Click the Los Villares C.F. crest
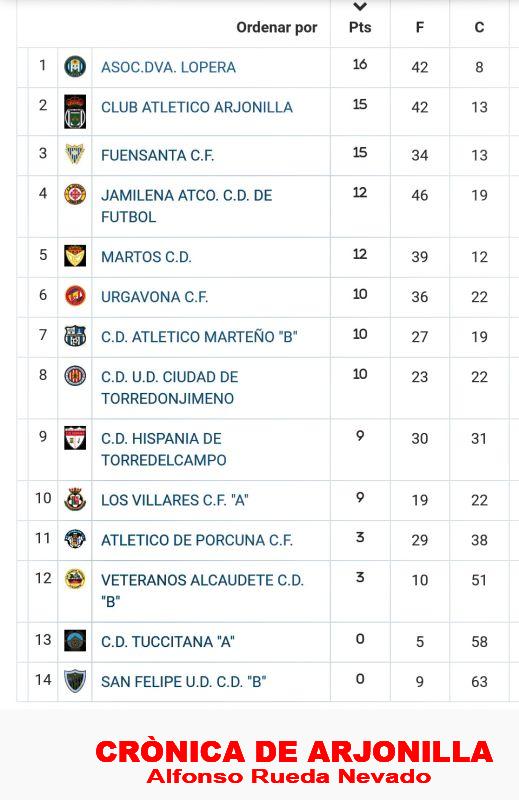 pyautogui.click(x=75, y=499)
